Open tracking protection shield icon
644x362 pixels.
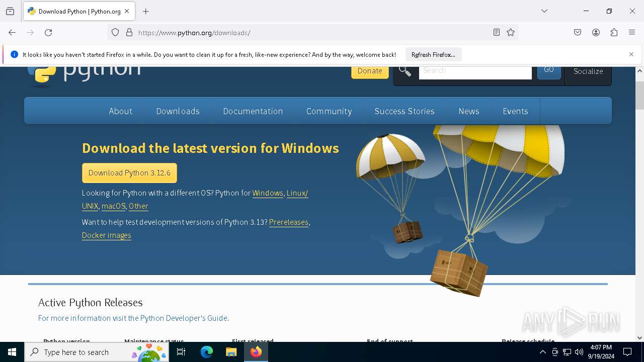click(115, 33)
